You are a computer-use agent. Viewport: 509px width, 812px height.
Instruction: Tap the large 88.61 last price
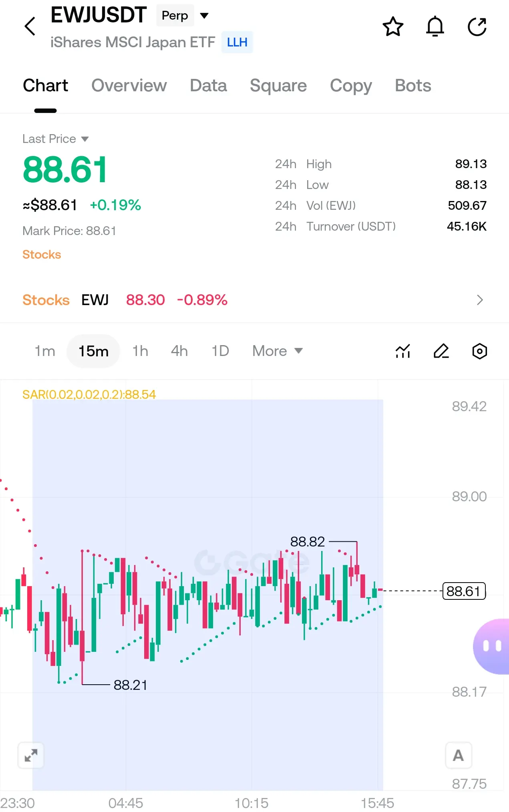[x=65, y=170]
